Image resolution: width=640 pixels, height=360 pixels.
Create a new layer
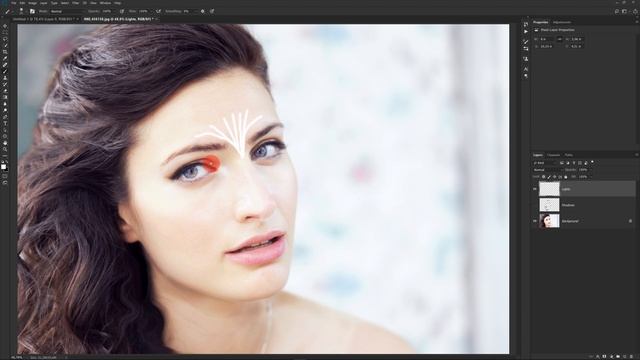(624, 357)
